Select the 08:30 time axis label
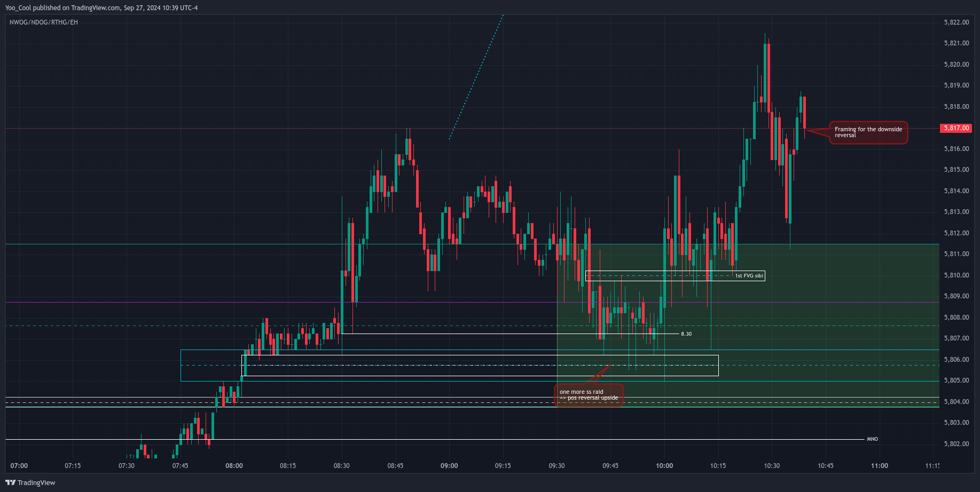The height and width of the screenshot is (492, 980). point(342,466)
